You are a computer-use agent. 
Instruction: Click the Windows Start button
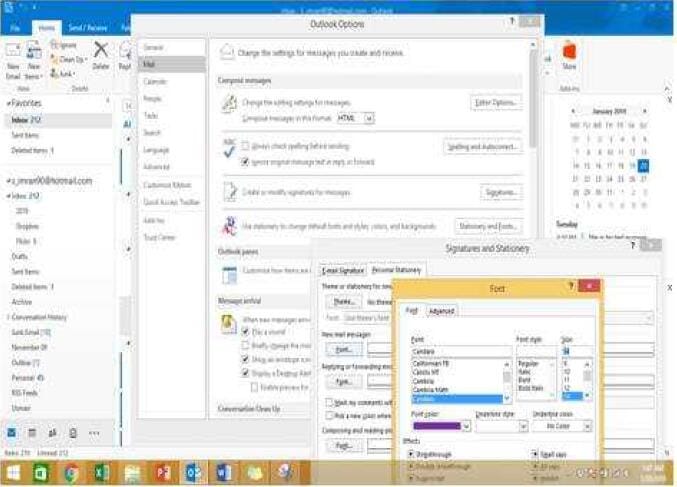pyautogui.click(x=13, y=473)
